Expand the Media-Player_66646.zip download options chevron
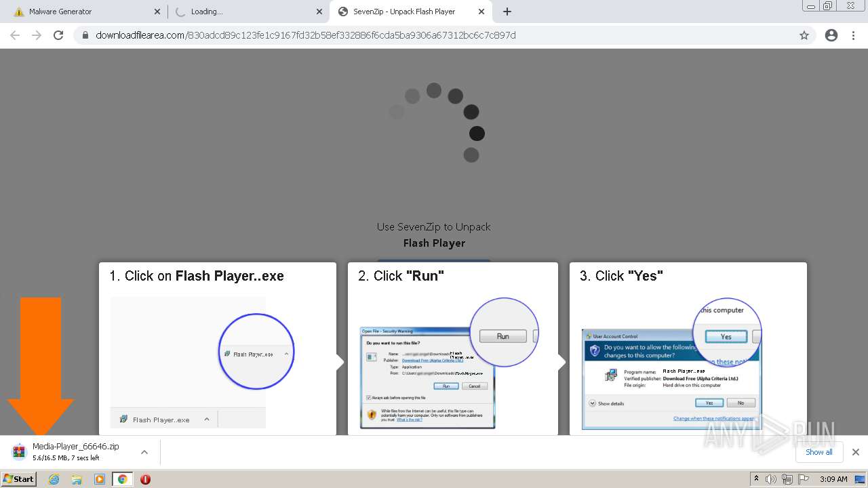 [x=144, y=452]
